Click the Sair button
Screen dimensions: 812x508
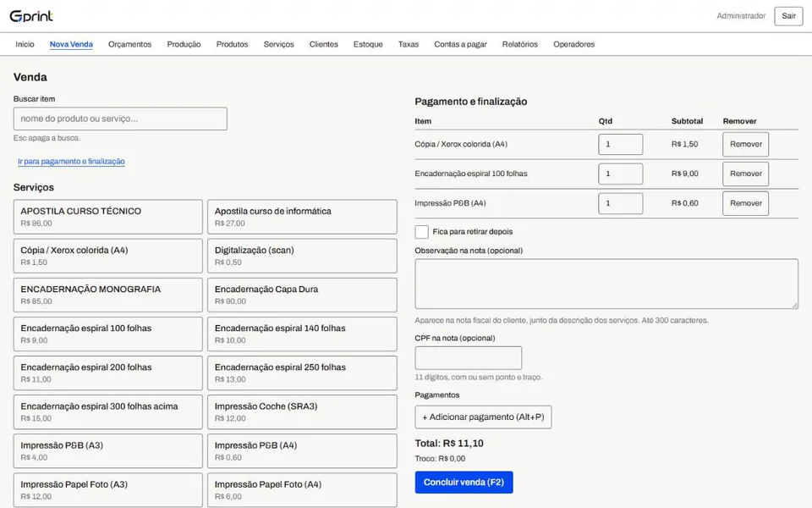pos(788,16)
